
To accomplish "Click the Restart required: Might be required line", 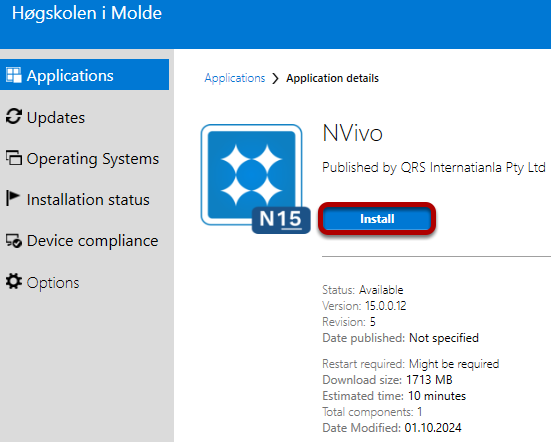I will (x=411, y=364).
